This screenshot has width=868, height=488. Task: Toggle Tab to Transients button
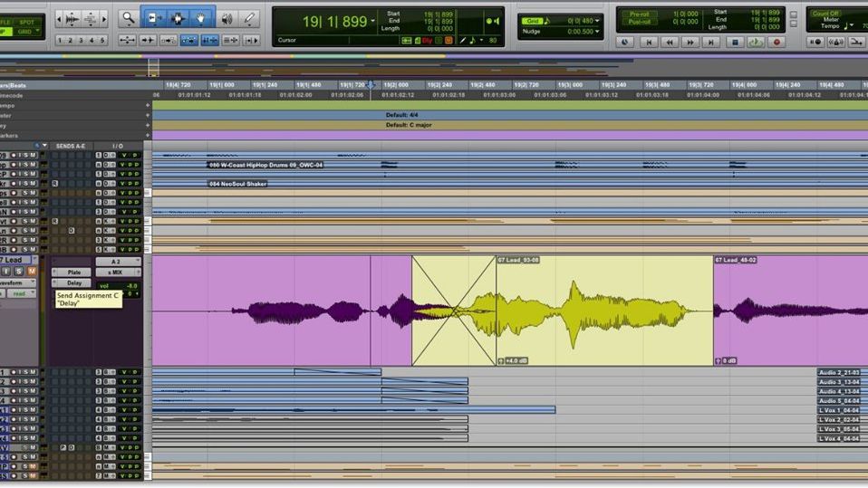pyautogui.click(x=148, y=40)
